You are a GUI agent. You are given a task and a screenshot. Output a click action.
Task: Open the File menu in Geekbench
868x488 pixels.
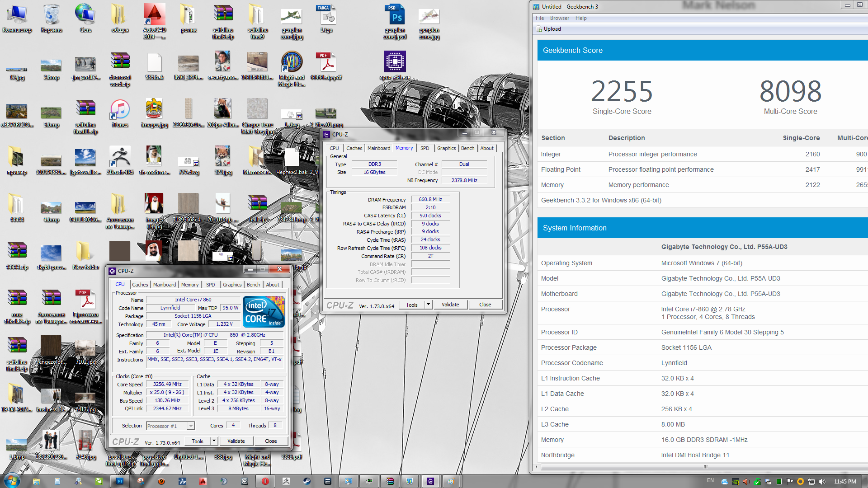tap(540, 18)
